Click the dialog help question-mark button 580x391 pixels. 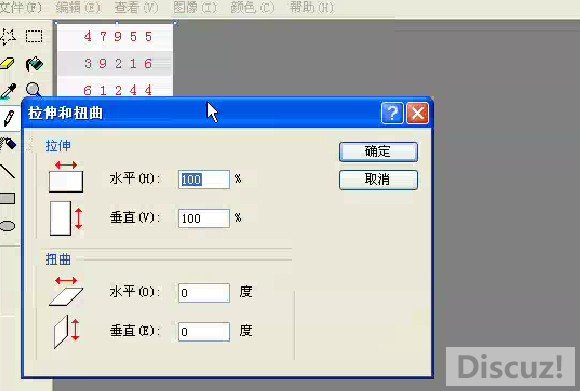click(392, 113)
